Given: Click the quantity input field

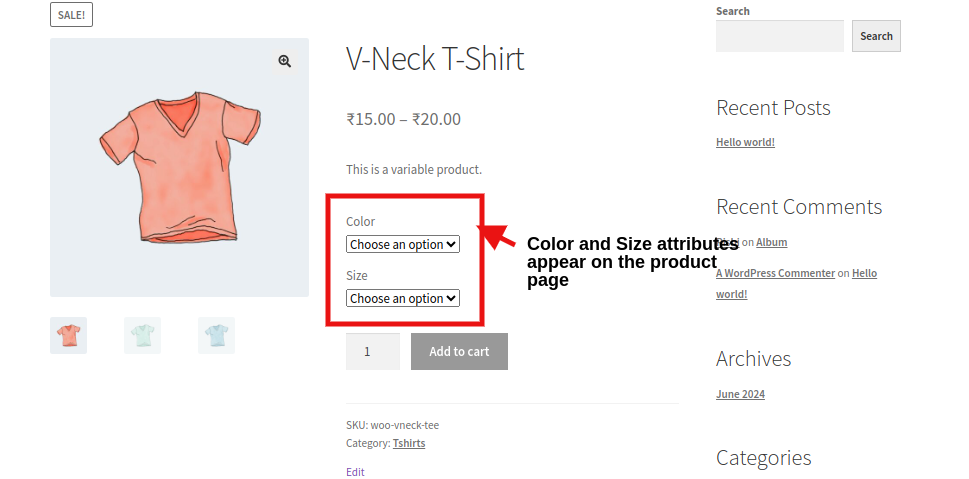Looking at the screenshot, I should (372, 351).
